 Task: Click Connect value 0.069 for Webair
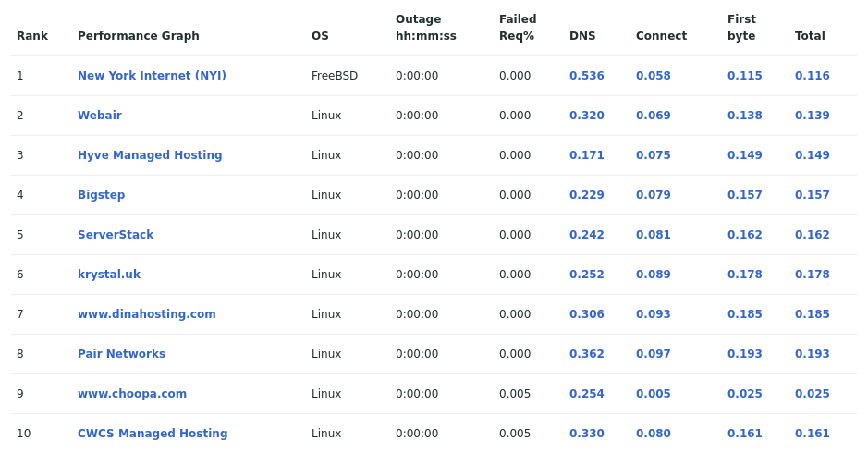(654, 116)
